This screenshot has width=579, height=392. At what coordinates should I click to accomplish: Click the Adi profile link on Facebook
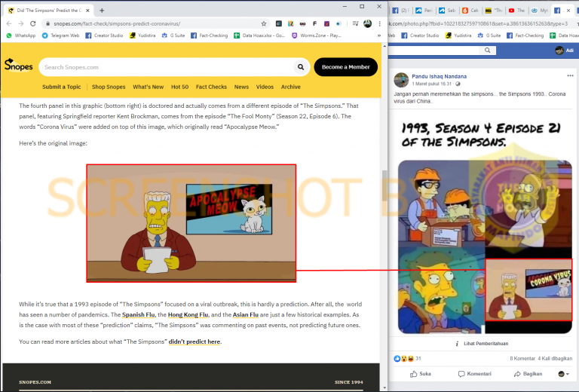tap(565, 51)
